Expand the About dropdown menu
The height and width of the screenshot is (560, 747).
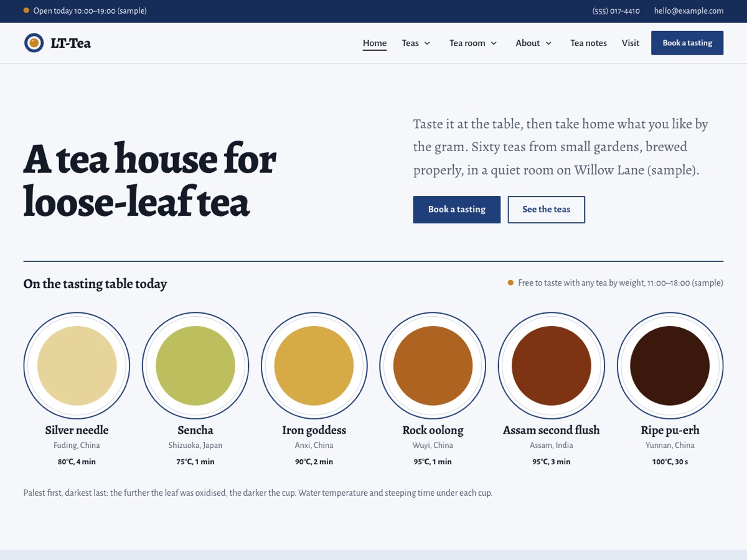[533, 43]
